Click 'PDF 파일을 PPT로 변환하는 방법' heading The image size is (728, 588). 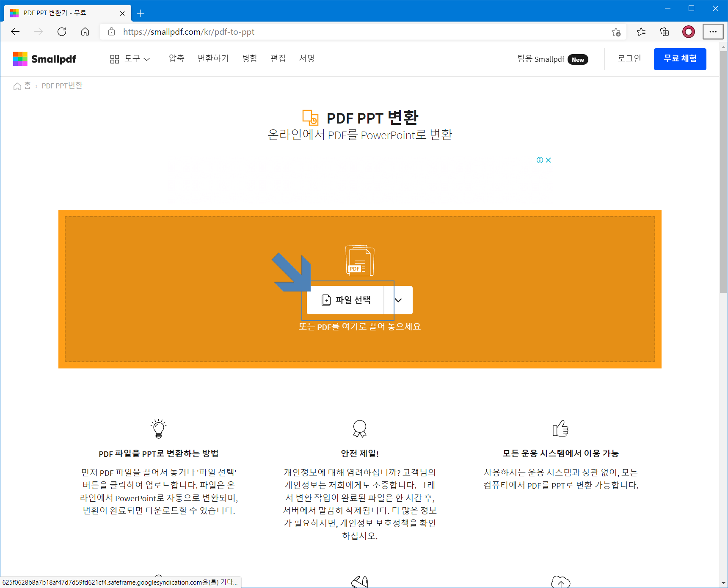(159, 453)
